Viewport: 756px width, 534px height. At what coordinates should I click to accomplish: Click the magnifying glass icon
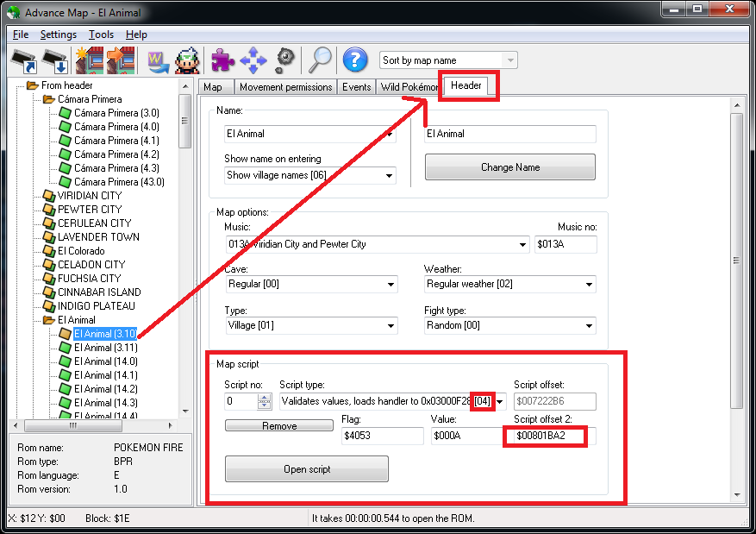pos(321,60)
